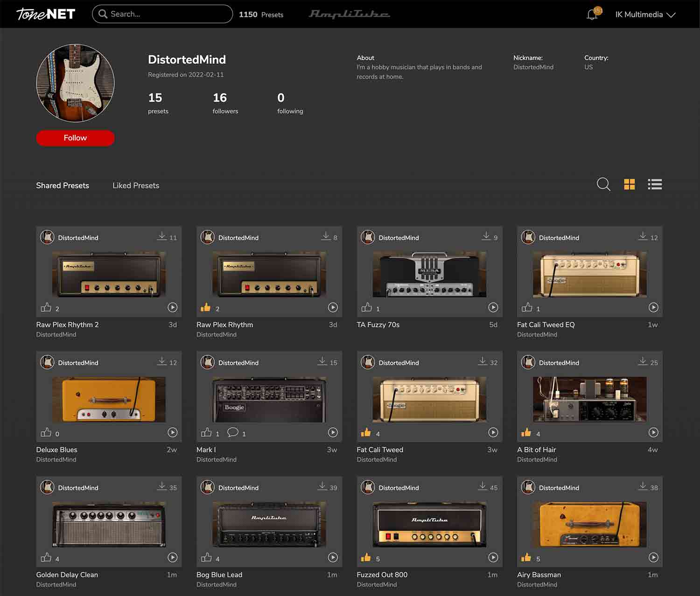This screenshot has width=700, height=596.
Task: Go to ToneNET home via logo
Action: pyautogui.click(x=46, y=14)
